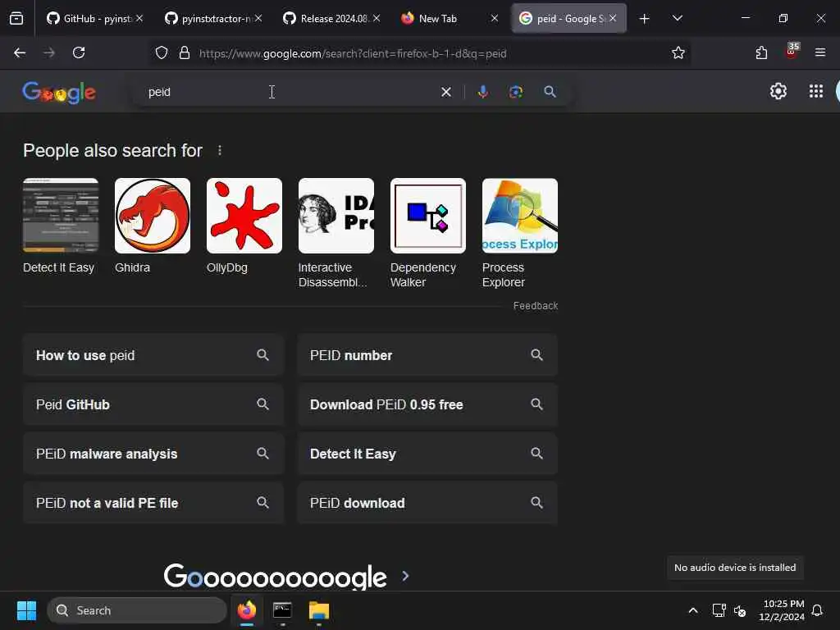Click the Goooooooooogle pagination logo
Viewport: 840px width, 630px height.
pos(275,577)
